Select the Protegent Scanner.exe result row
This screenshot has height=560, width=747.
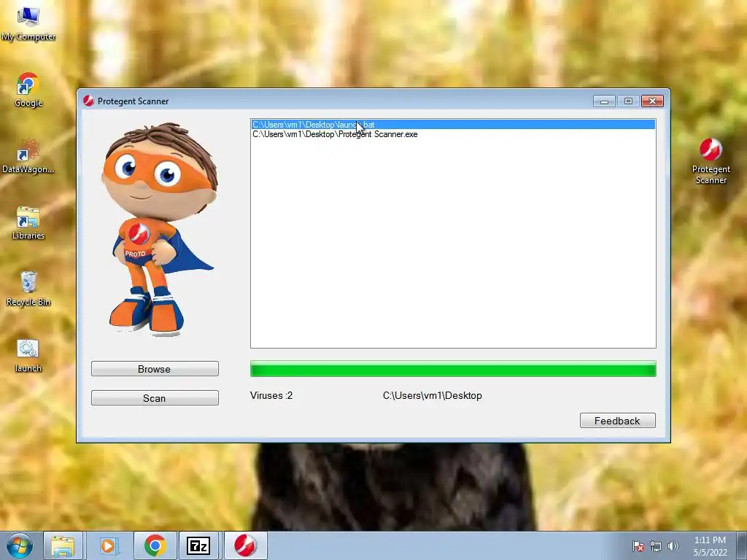coord(453,134)
